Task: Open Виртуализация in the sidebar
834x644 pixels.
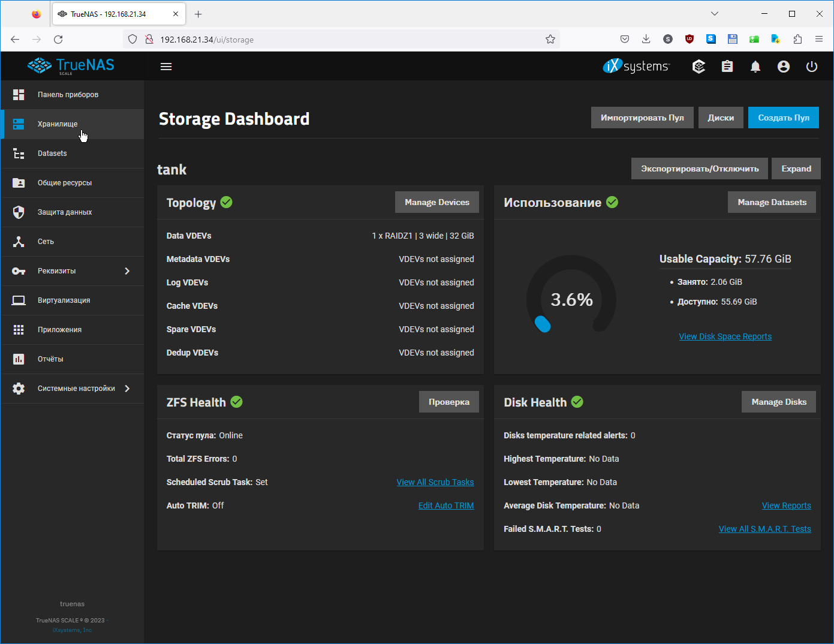Action: [64, 300]
